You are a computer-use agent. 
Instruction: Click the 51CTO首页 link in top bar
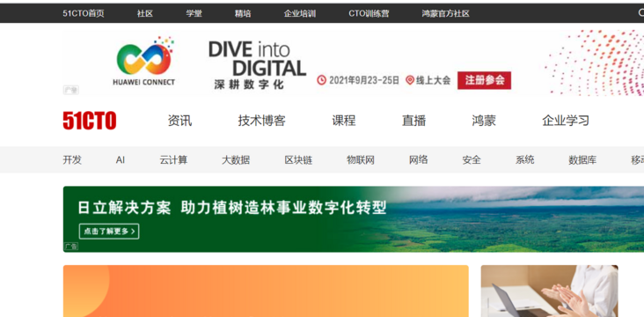coord(84,13)
